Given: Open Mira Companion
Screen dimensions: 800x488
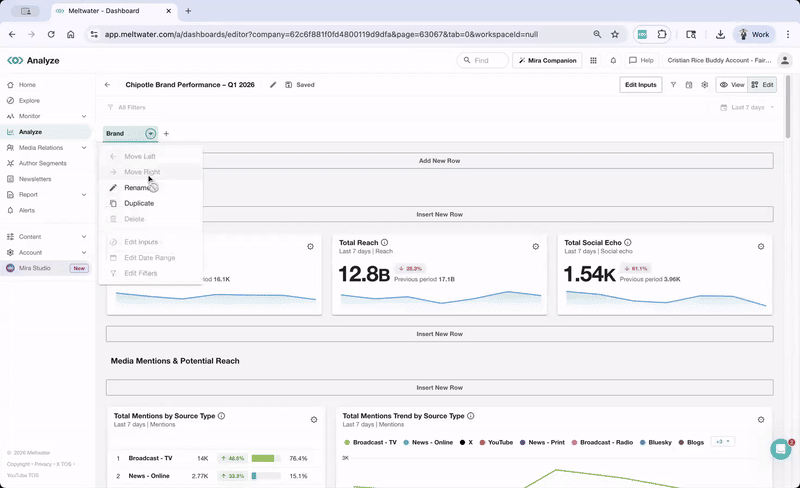Looking at the screenshot, I should click(x=547, y=60).
